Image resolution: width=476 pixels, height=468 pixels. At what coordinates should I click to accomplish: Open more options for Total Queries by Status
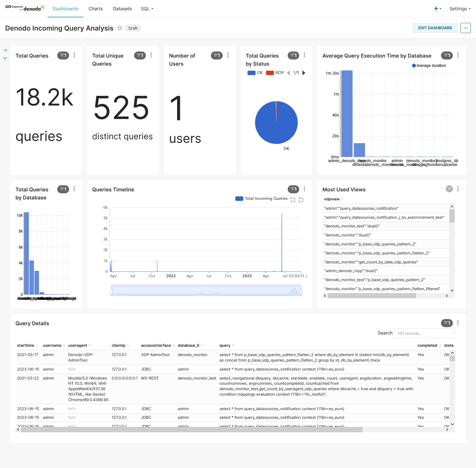tap(304, 55)
